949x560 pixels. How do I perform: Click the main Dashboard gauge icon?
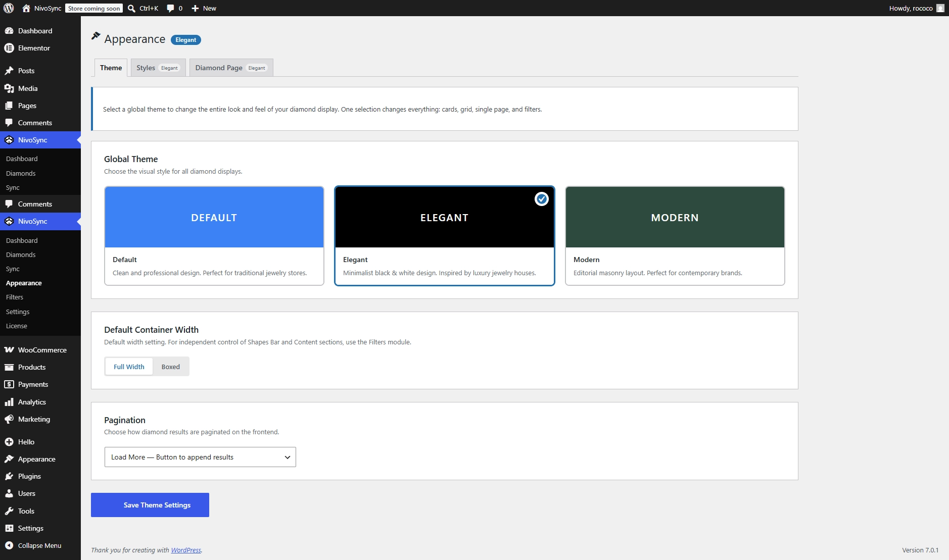(9, 31)
